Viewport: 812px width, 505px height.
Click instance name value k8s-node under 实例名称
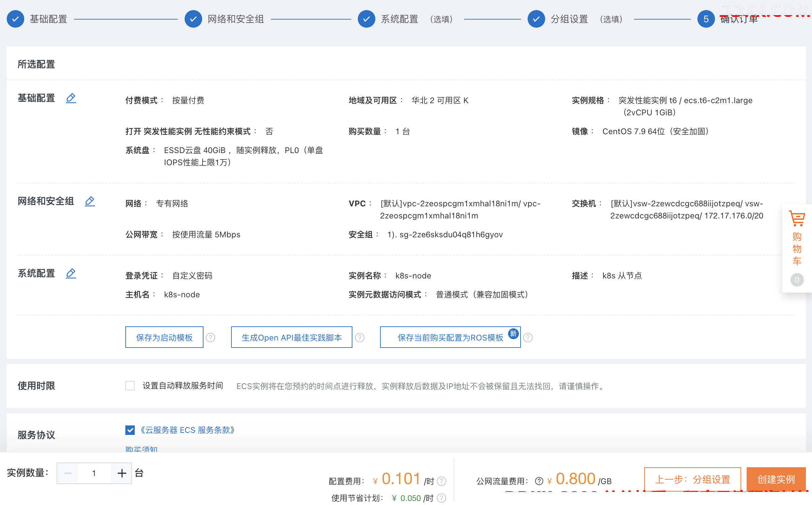pos(413,276)
